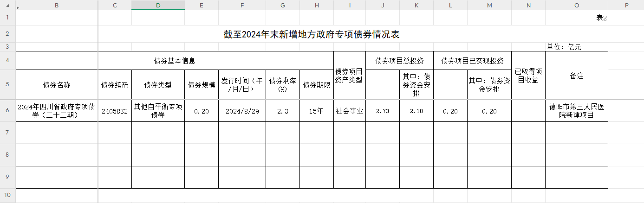Click the 债券期限 header cell

317,84
